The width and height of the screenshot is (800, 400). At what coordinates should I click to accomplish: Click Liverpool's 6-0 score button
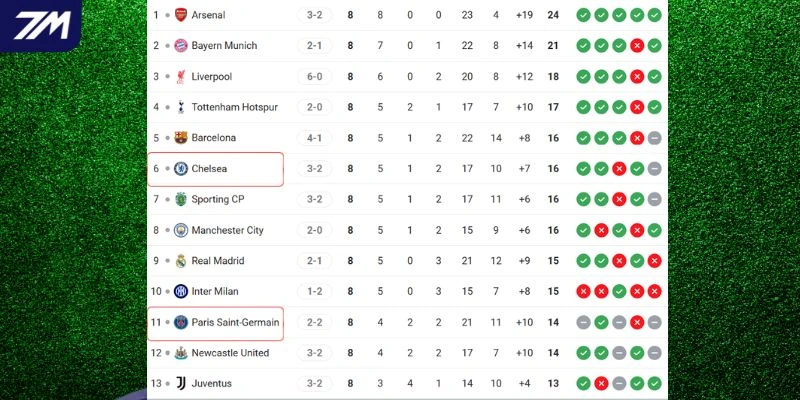(314, 77)
